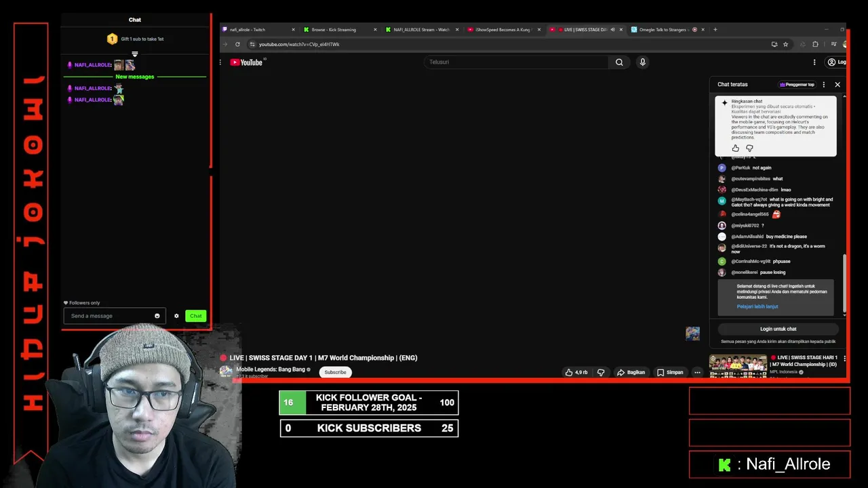
Task: Click username @nonelikerei in chat
Action: tap(745, 272)
